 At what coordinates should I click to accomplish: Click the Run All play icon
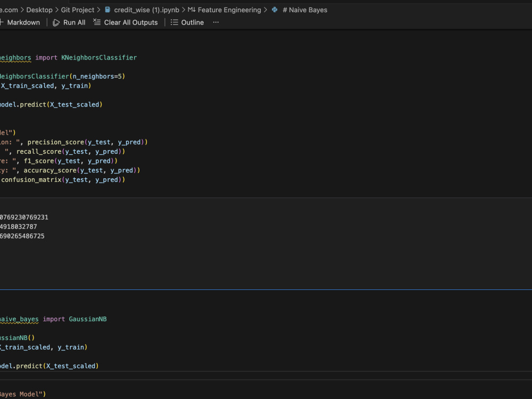pyautogui.click(x=56, y=22)
